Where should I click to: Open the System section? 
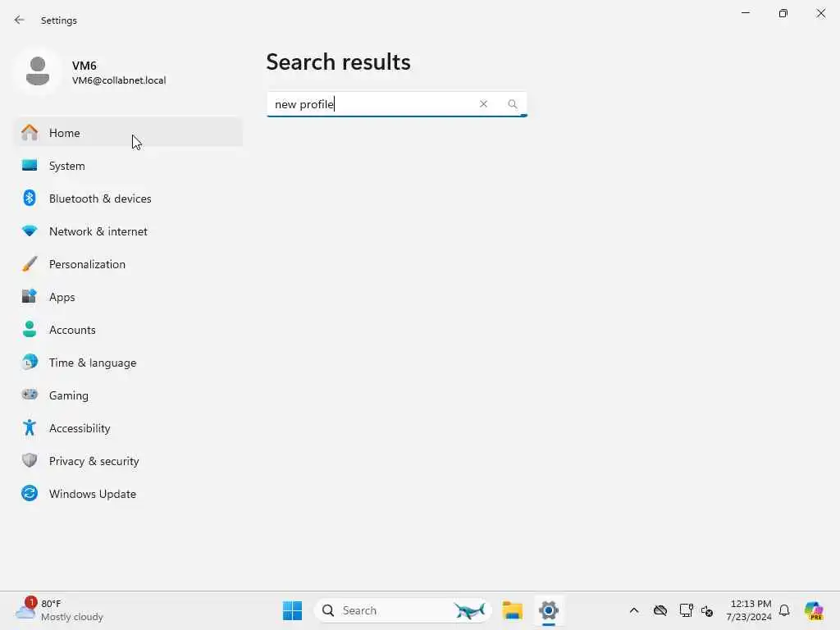(129, 166)
